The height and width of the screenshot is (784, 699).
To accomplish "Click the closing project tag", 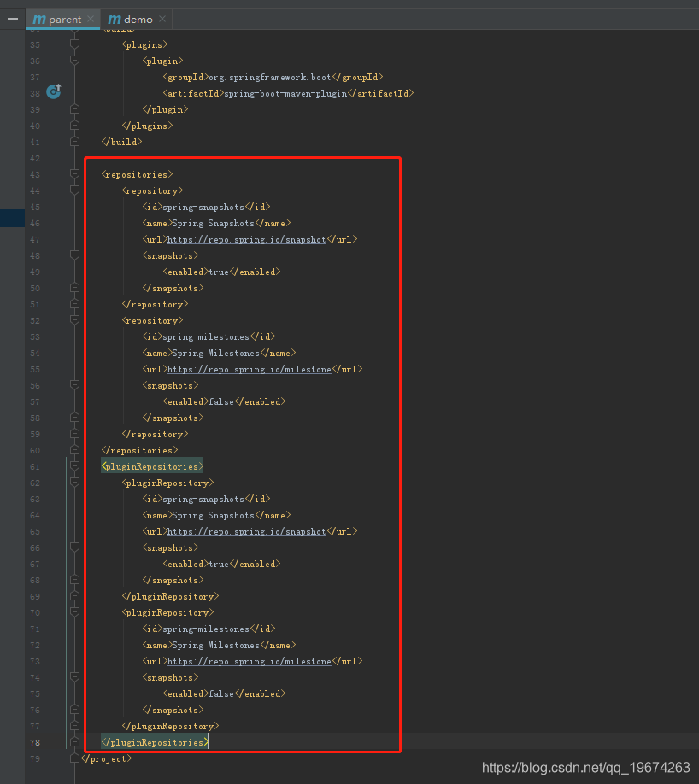I will tap(106, 758).
